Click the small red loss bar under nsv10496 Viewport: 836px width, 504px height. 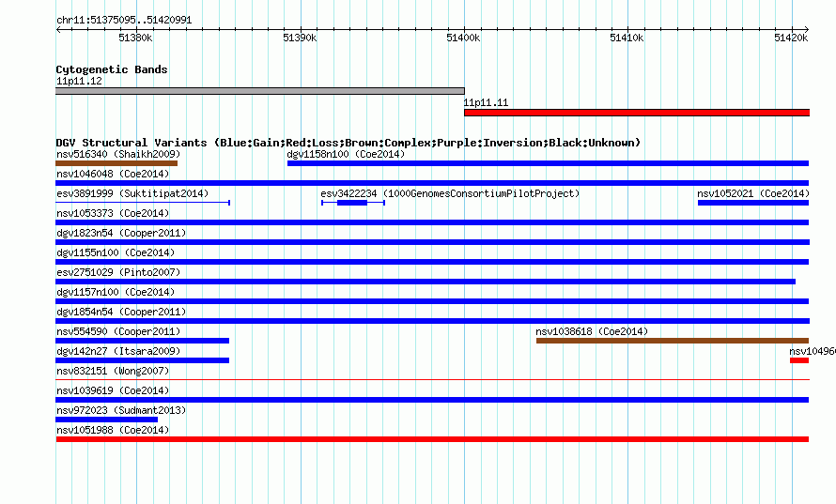pyautogui.click(x=799, y=360)
